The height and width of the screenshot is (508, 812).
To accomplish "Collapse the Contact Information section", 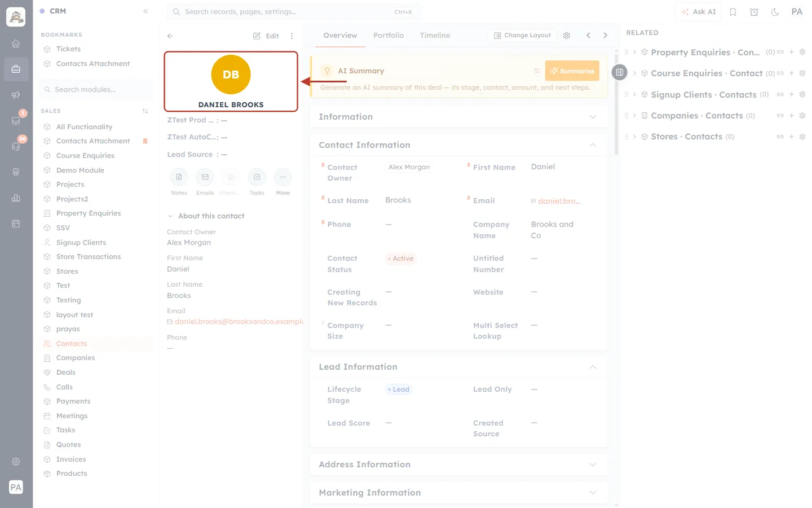I will 593,145.
